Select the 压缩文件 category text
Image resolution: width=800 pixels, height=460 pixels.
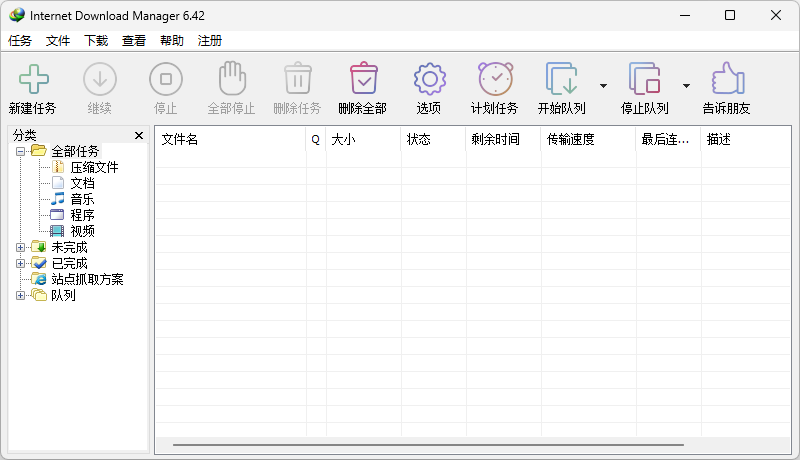94,167
